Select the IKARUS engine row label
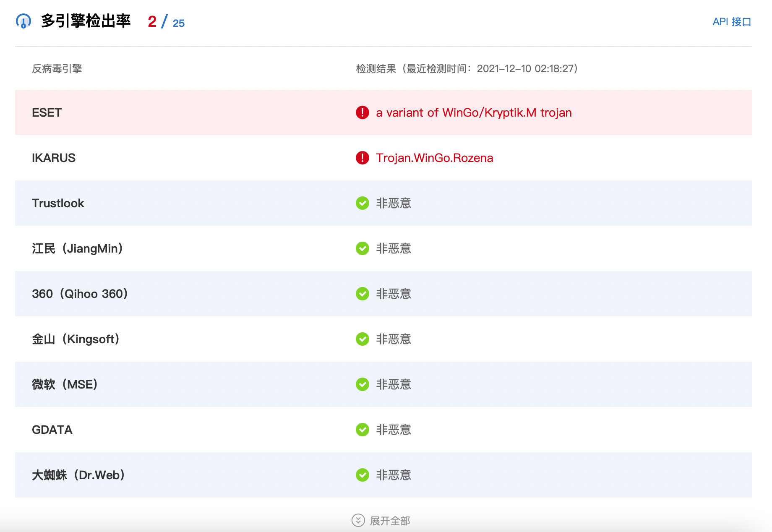The image size is (772, 532). (54, 158)
